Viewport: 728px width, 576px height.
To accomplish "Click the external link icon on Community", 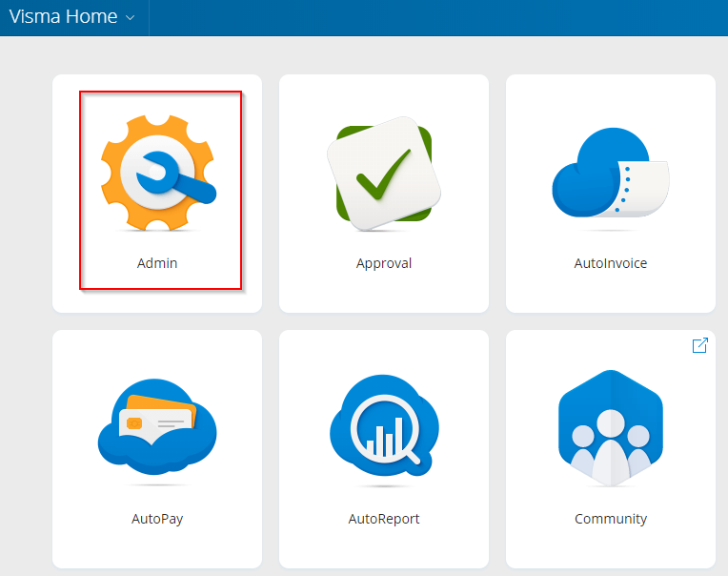I will tap(699, 345).
